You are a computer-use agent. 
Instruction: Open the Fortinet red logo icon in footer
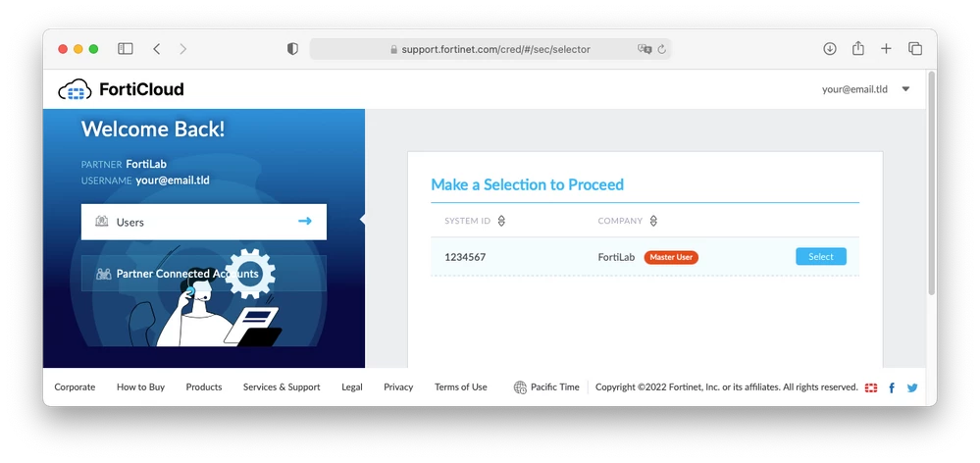tap(871, 387)
